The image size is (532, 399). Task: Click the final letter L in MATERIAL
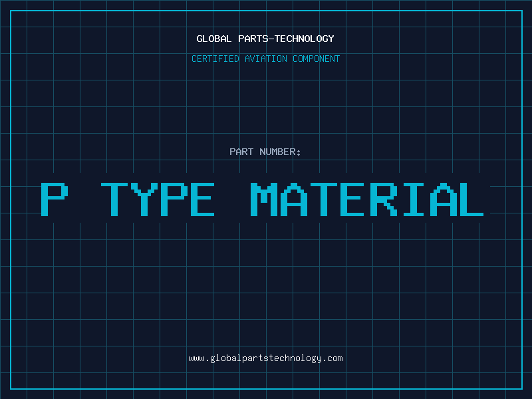click(x=469, y=199)
